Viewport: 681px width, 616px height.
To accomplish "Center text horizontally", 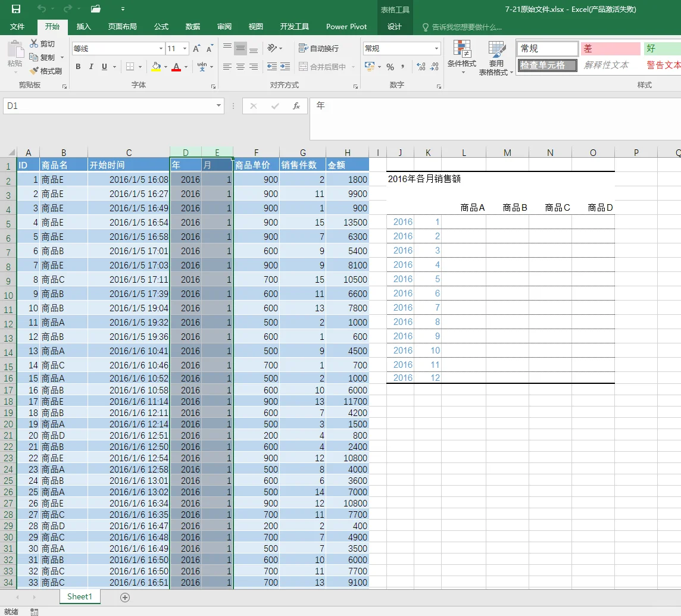I will [x=240, y=67].
